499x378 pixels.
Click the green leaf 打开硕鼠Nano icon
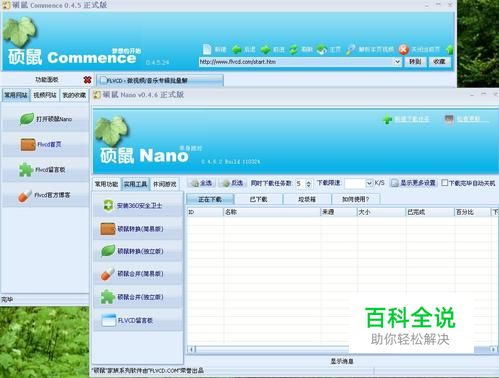pos(27,119)
